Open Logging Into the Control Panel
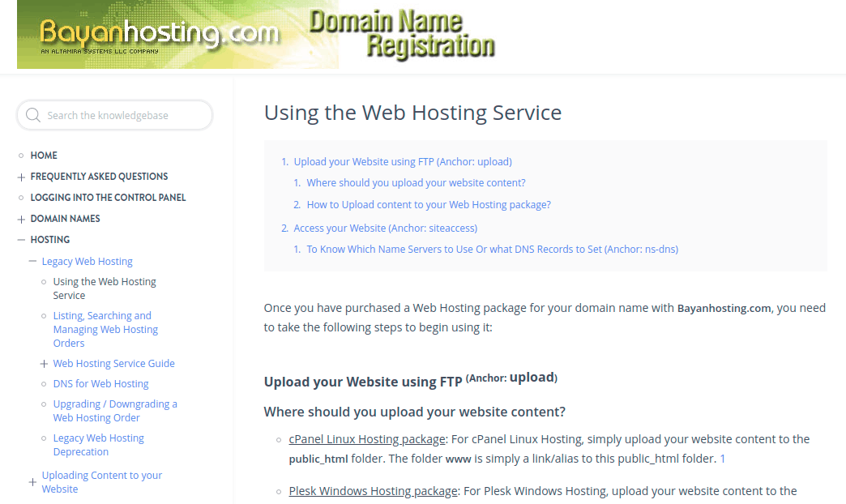The height and width of the screenshot is (504, 846). (x=108, y=198)
